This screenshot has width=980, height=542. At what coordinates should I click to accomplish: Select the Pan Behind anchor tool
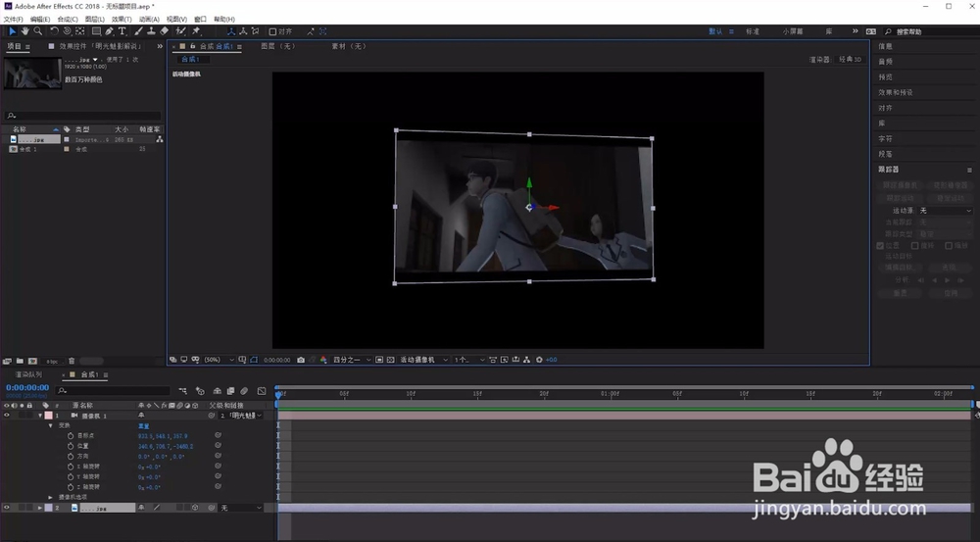[80, 30]
